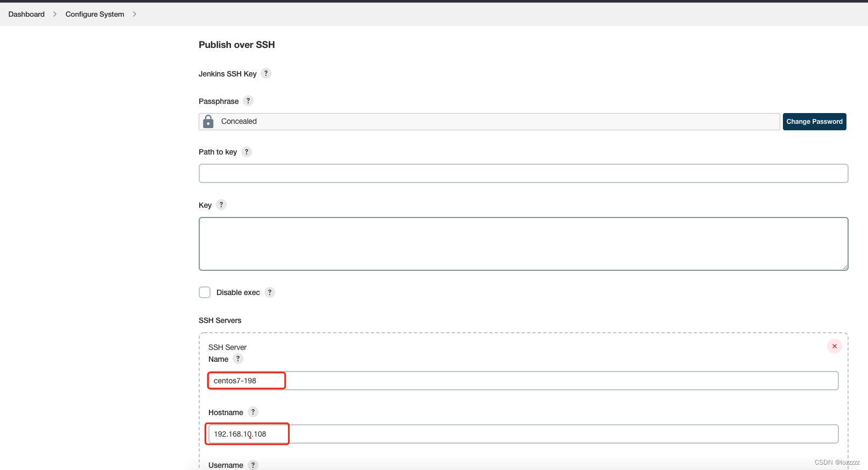The width and height of the screenshot is (868, 470).
Task: Open Configure System breadcrumb link
Action: 95,14
